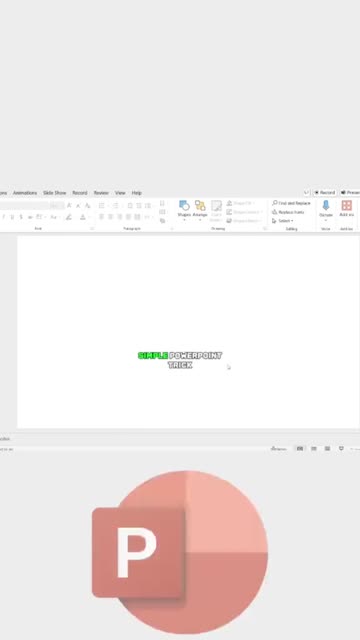Open the Animations ribbon tab
360x640 pixels.
coord(25,193)
